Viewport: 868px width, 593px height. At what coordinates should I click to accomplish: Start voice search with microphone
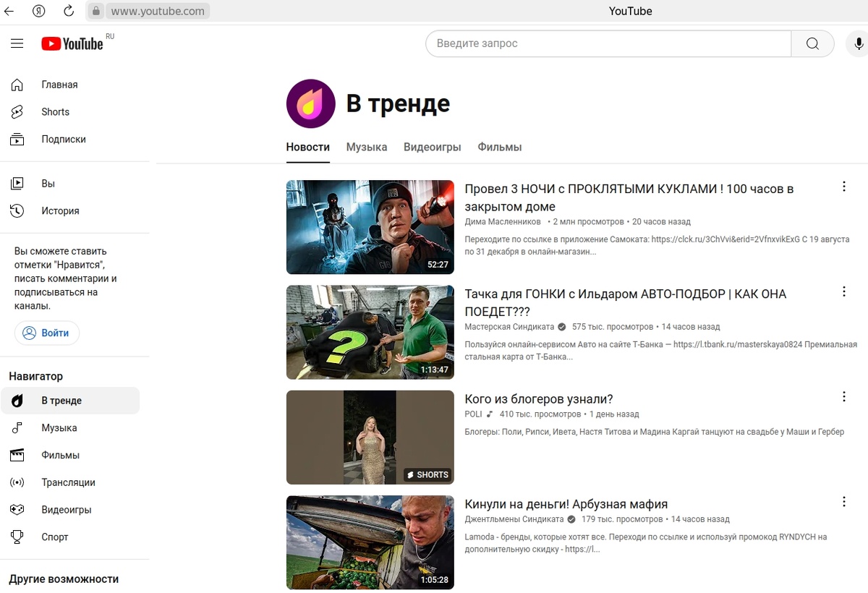(x=859, y=43)
